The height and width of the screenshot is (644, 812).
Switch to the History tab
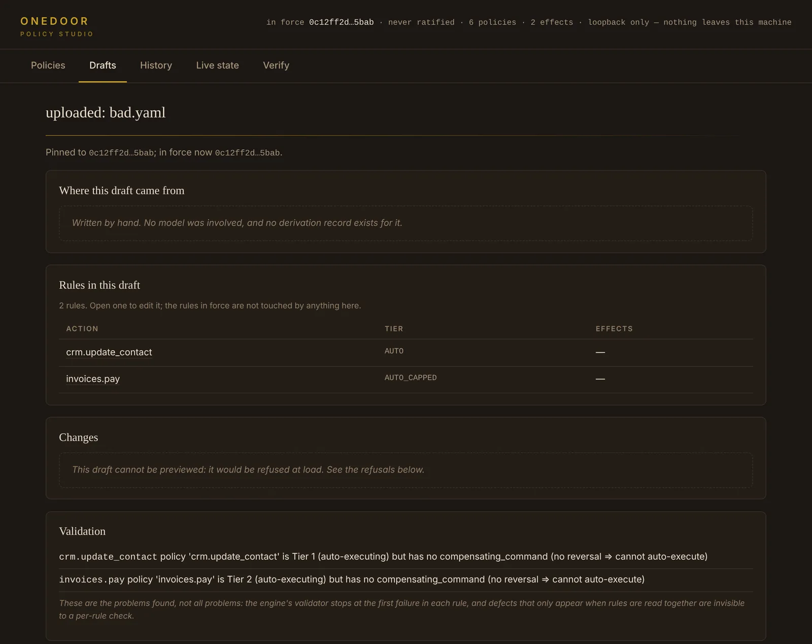click(156, 65)
